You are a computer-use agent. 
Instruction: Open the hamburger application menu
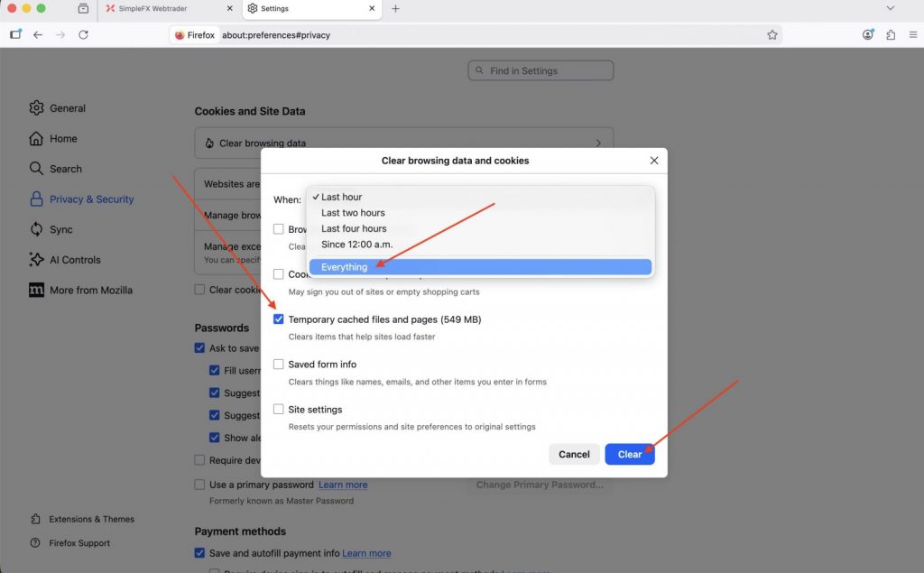coord(911,35)
